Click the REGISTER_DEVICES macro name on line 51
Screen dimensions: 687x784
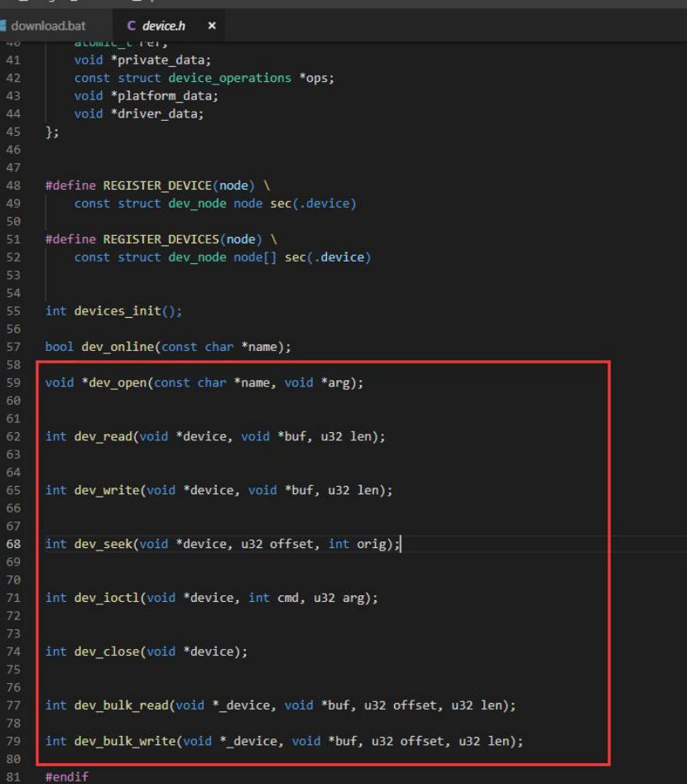pos(161,239)
